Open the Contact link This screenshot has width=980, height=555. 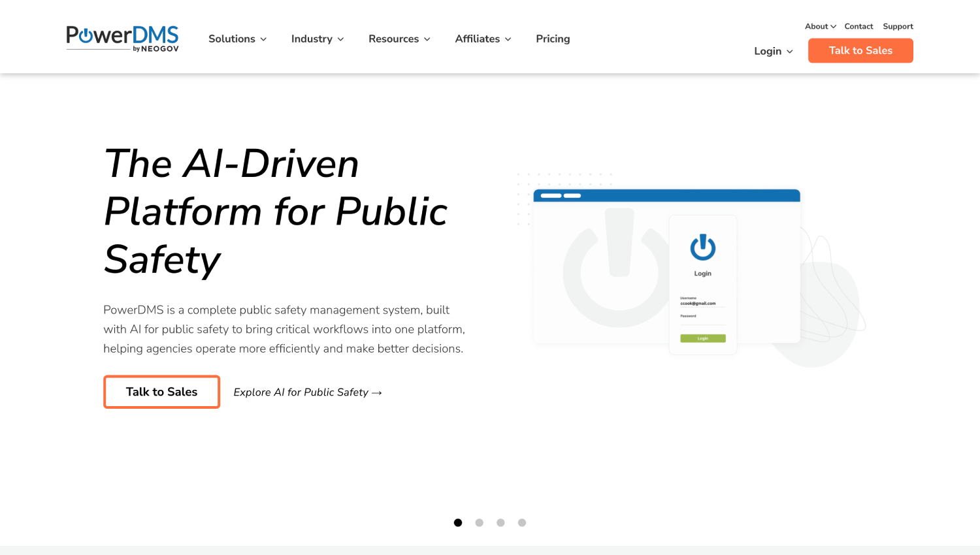pos(858,27)
